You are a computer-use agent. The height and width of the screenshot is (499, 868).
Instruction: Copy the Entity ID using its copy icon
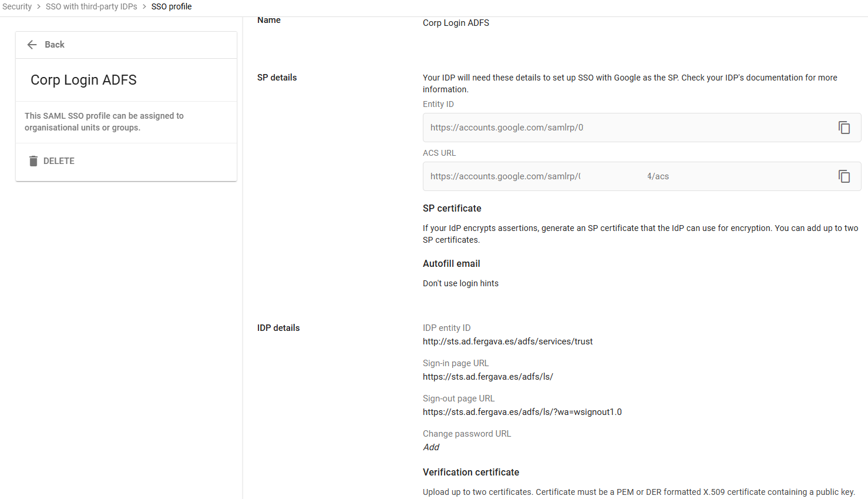844,127
